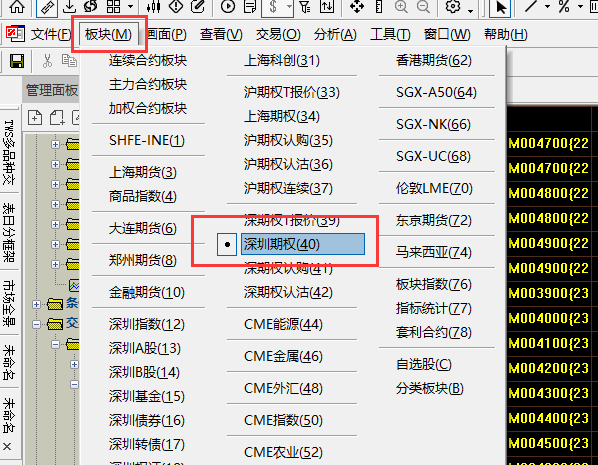The height and width of the screenshot is (465, 598).
Task: Collapse the 交 folder in the tree
Action: click(x=36, y=325)
